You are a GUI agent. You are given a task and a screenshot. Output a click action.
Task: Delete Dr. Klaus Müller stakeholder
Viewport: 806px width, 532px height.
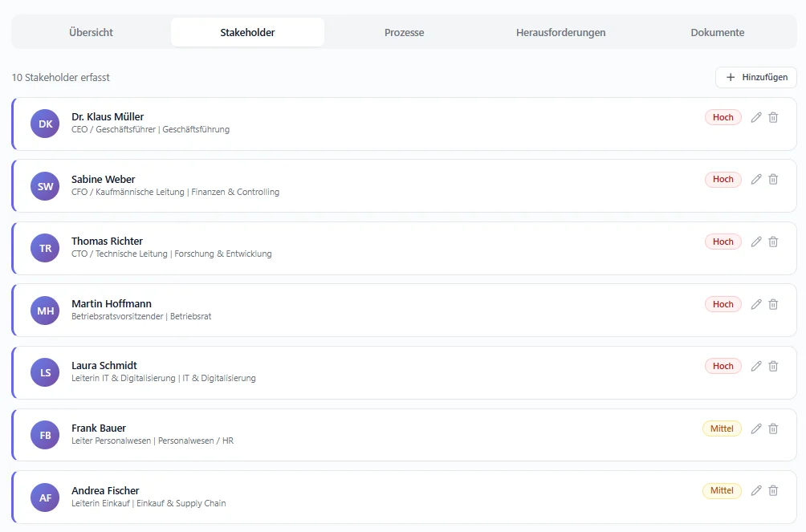point(773,117)
